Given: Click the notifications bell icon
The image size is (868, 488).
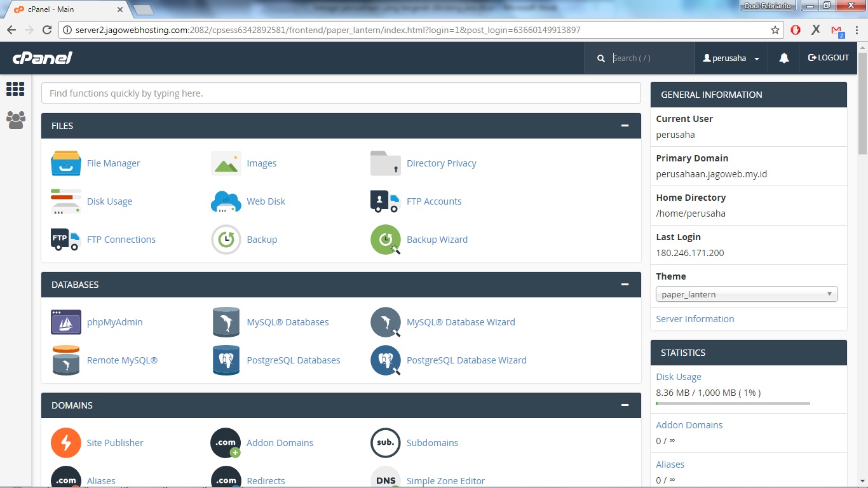Looking at the screenshot, I should pos(784,58).
